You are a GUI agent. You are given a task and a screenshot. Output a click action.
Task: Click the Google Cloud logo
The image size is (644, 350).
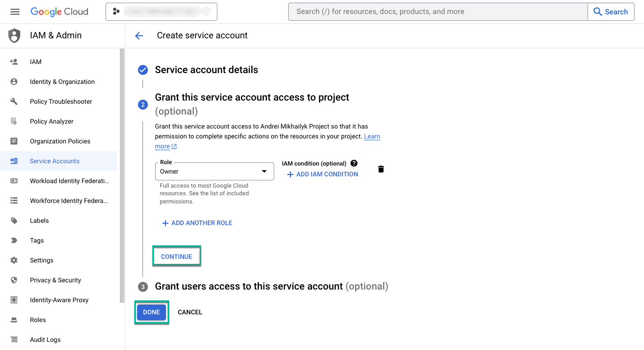tap(60, 12)
